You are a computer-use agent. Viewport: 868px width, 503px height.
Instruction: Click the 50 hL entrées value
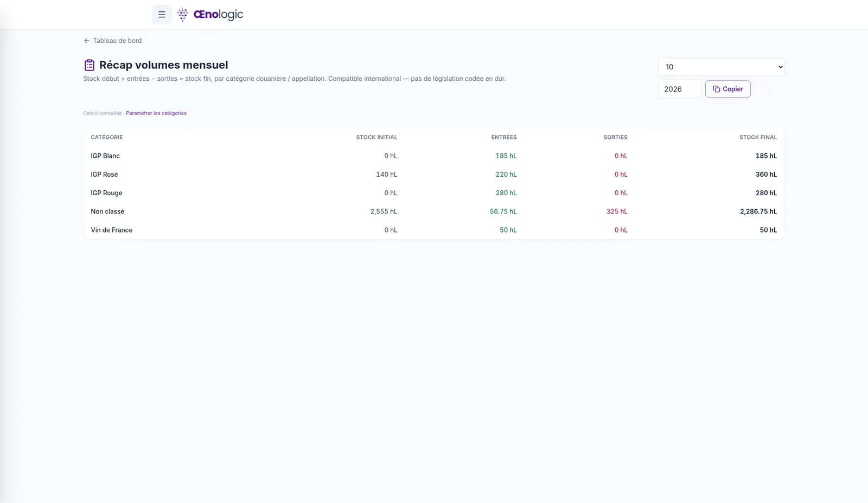point(508,230)
